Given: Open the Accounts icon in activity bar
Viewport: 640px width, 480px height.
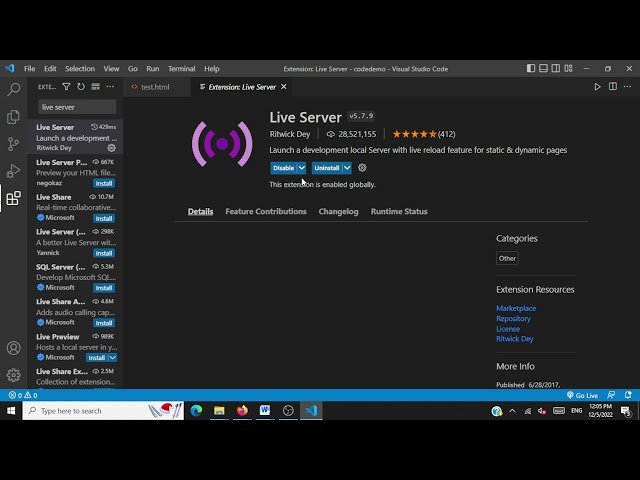Looking at the screenshot, I should (13, 348).
